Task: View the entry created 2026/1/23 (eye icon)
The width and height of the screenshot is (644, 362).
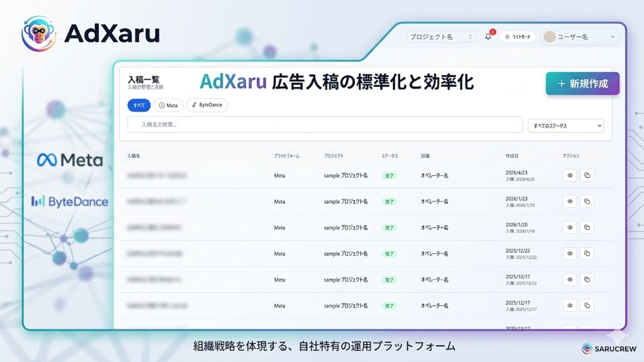Action: pos(570,202)
